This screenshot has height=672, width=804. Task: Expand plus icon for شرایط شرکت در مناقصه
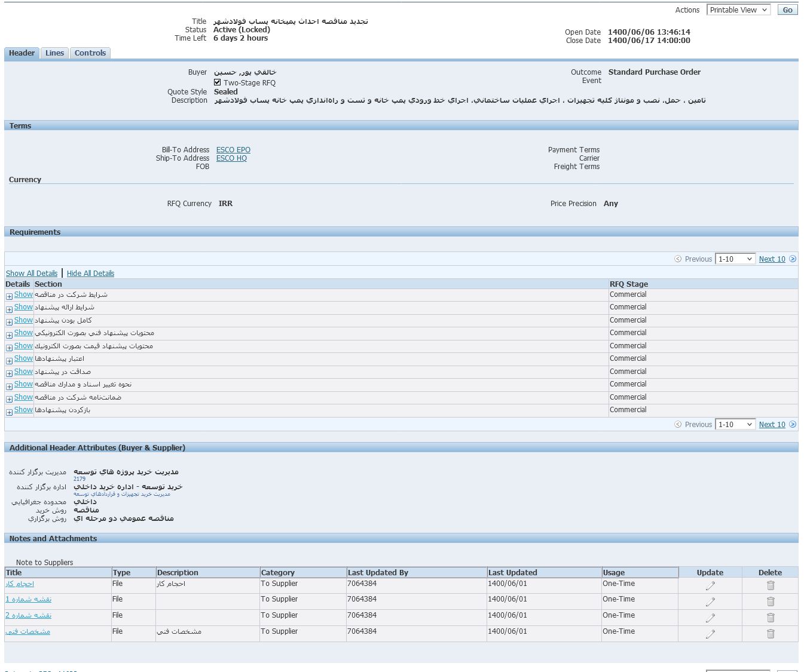point(9,296)
